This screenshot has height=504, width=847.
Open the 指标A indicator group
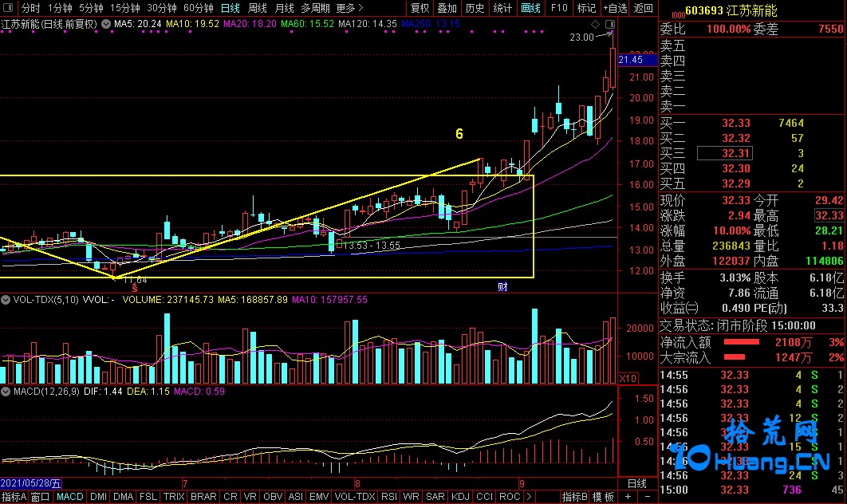pos(14,497)
